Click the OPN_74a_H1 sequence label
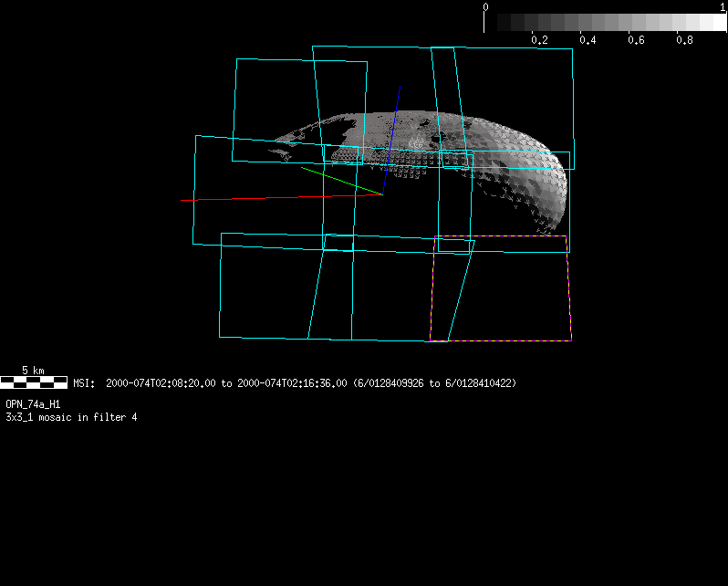728x586 pixels. (x=33, y=403)
